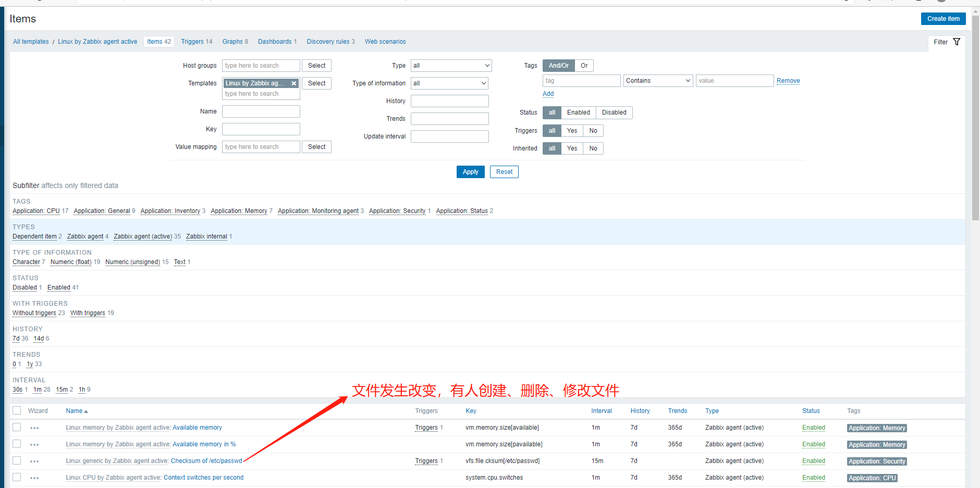This screenshot has width=980, height=488.
Task: Click Select next to Templates
Action: [316, 83]
